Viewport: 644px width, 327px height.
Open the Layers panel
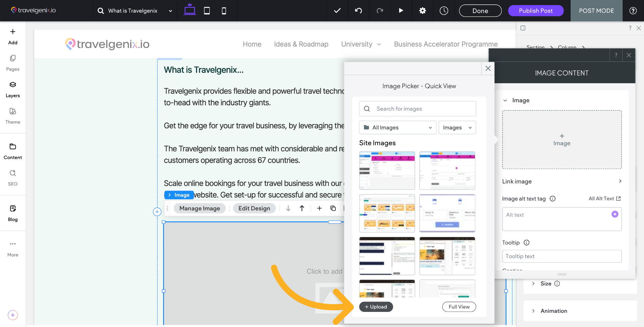tap(13, 89)
